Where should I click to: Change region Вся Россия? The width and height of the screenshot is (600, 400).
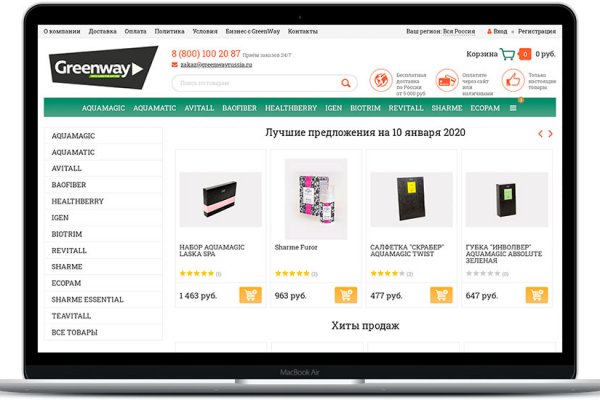point(459,31)
